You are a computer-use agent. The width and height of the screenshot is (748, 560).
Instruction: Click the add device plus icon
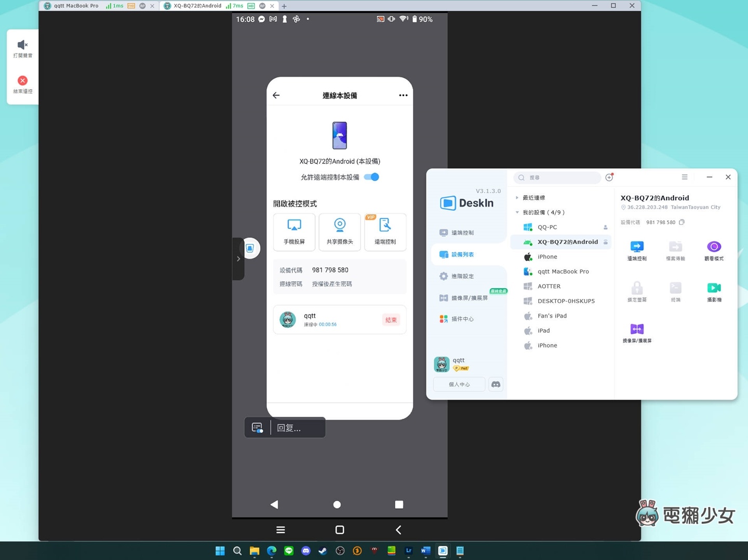(x=609, y=177)
